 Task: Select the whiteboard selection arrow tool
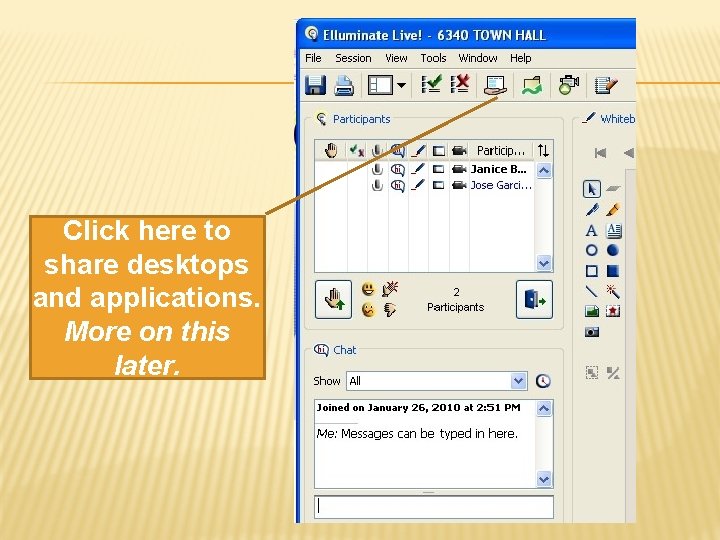tap(591, 189)
